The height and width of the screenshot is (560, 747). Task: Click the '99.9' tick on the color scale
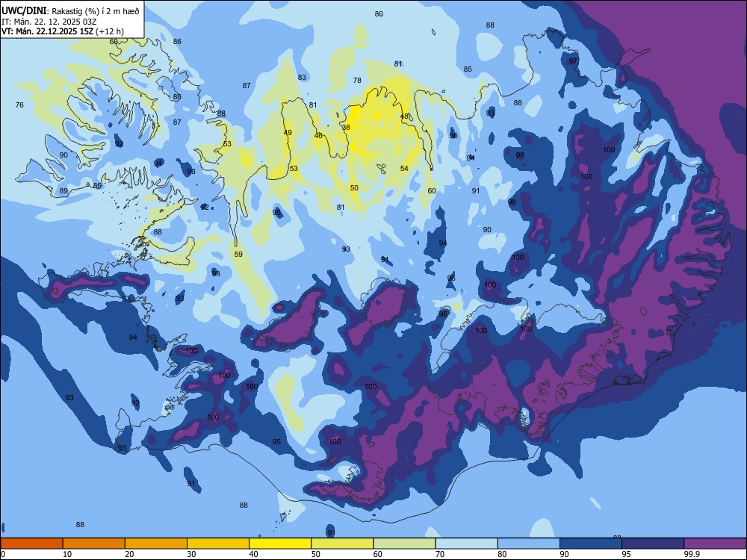tap(692, 554)
